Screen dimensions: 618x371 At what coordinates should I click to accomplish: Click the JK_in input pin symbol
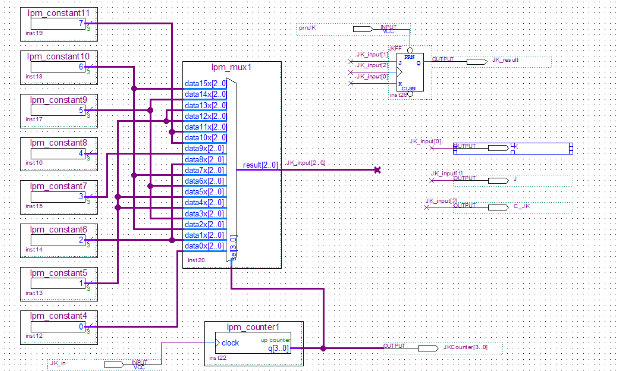pos(114,364)
